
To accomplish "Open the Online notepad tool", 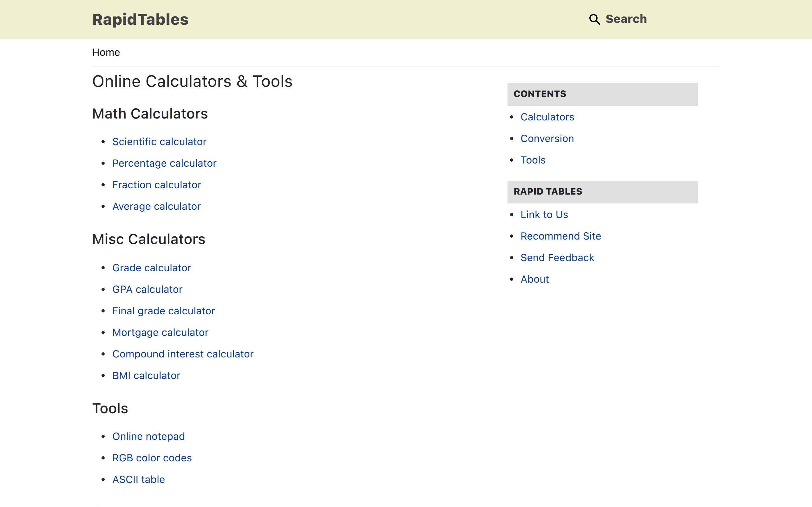I will tap(149, 436).
